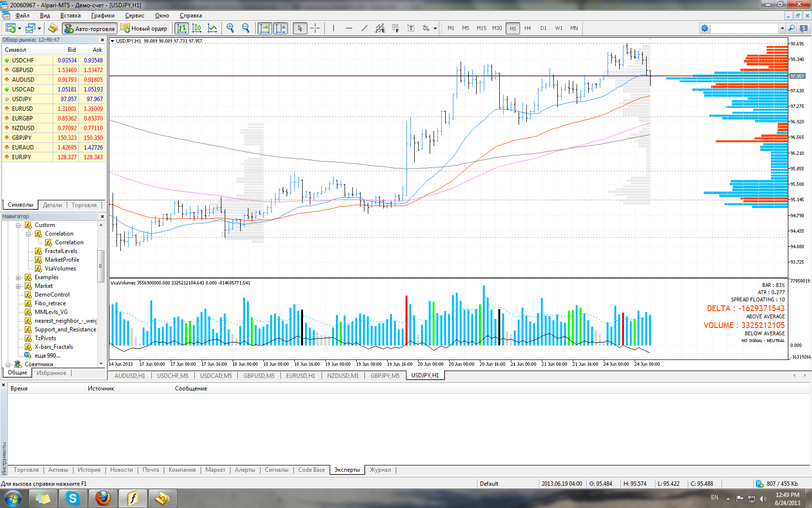Open chart profiles icon
Screen dimensions: 812x508
click(x=30, y=28)
